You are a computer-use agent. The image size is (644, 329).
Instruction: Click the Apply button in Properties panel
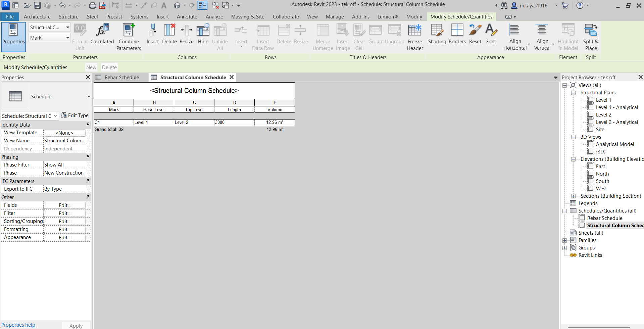[x=76, y=325]
